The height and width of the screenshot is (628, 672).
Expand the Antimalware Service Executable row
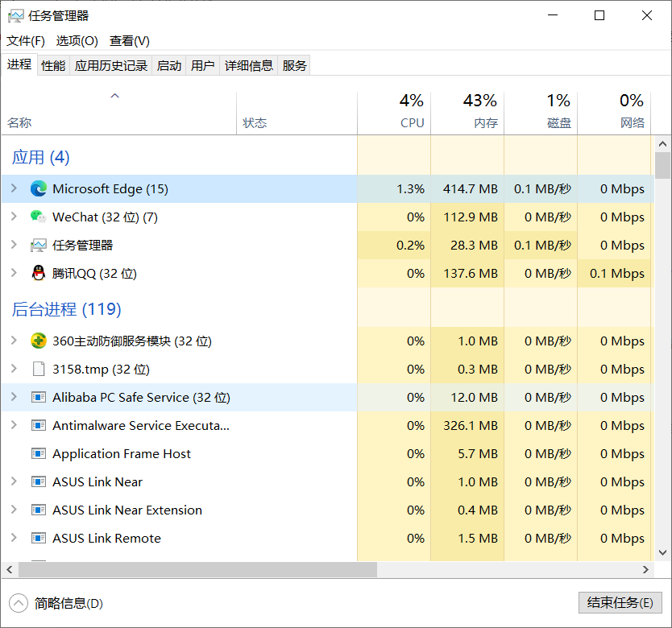click(x=14, y=425)
